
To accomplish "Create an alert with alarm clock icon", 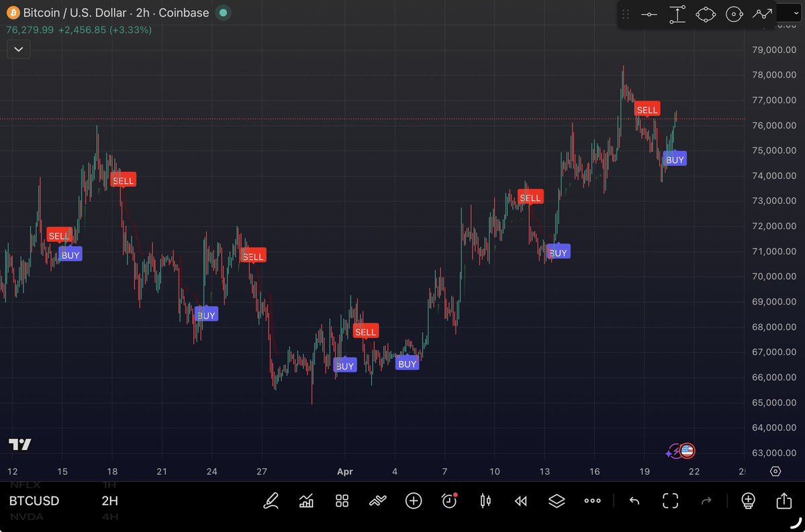I will click(x=449, y=500).
